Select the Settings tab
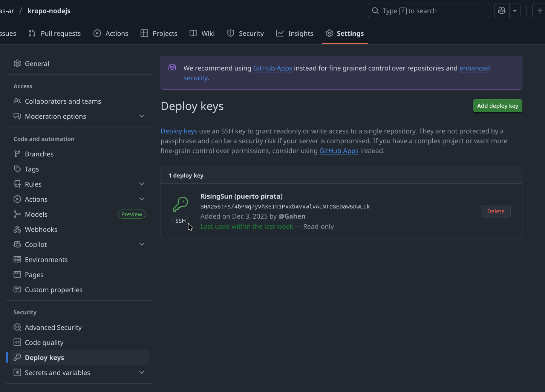The height and width of the screenshot is (392, 545). 345,33
